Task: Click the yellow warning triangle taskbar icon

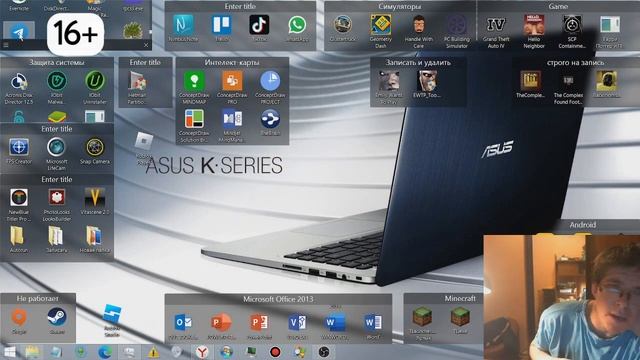Action: (x=153, y=352)
